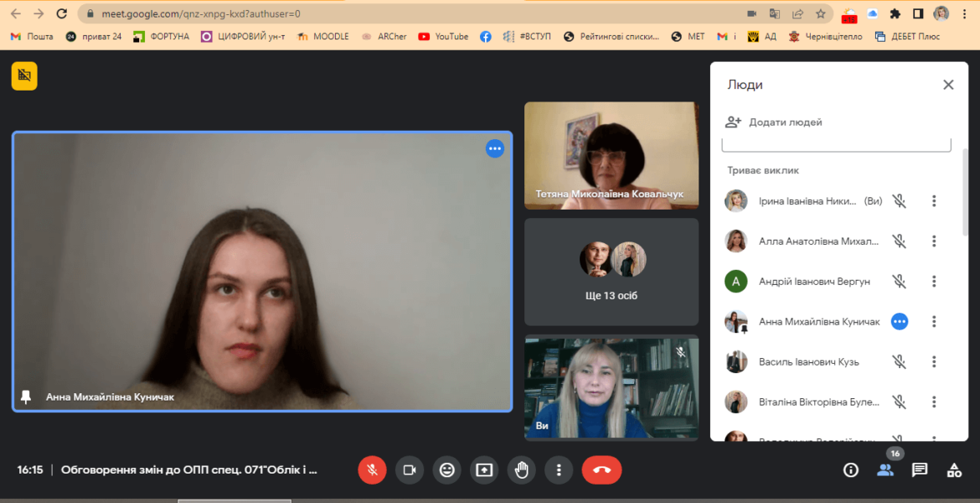Click the address bar URL
This screenshot has height=503, width=980.
[201, 13]
